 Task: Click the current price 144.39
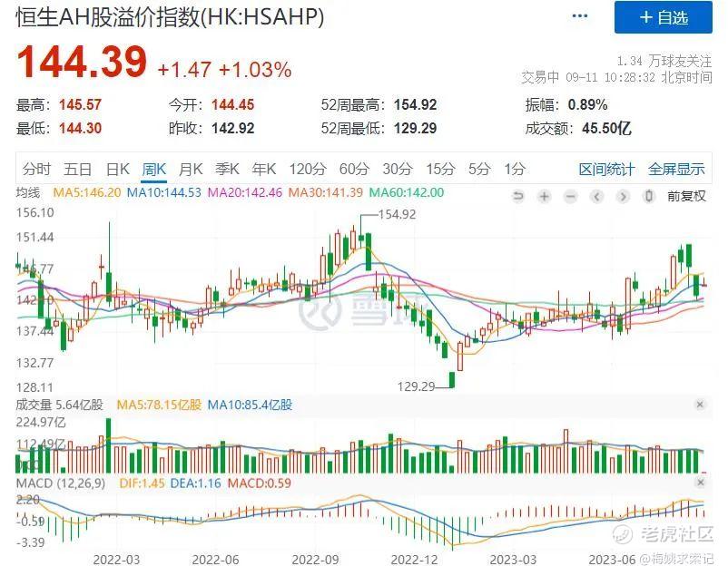pos(82,62)
